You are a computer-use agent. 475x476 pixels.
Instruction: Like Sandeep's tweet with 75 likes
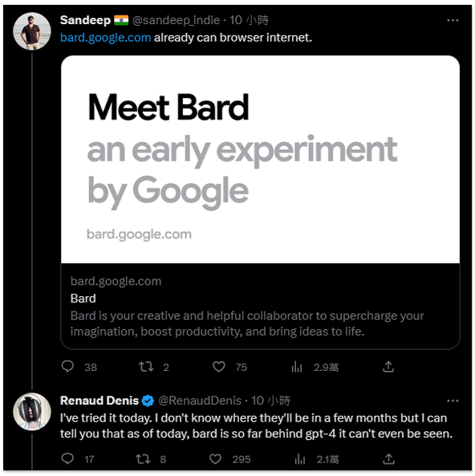[218, 367]
